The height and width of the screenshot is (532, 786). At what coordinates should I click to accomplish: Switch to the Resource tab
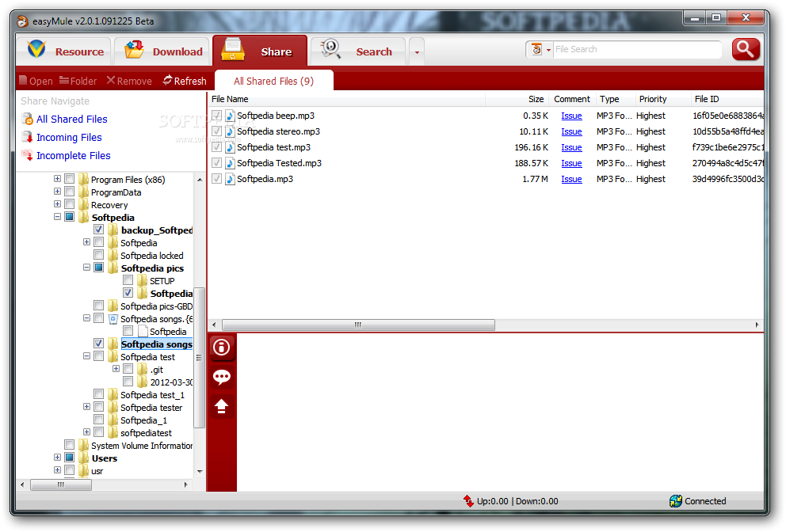tap(65, 51)
